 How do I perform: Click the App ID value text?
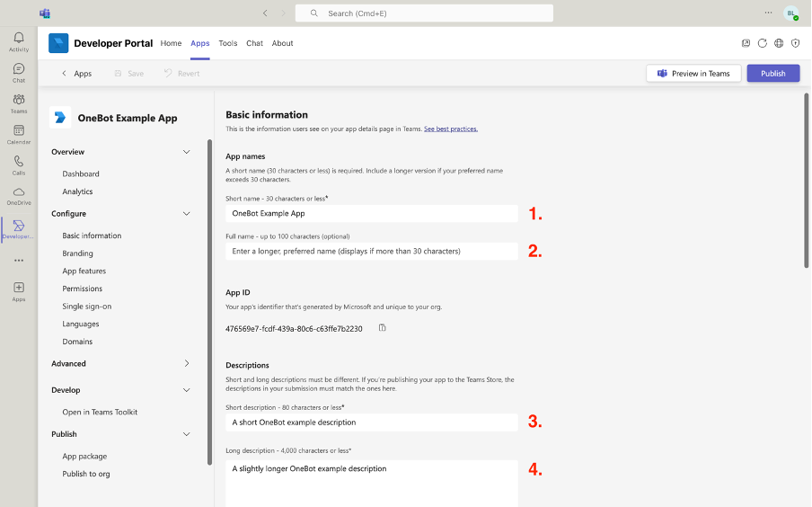294,329
